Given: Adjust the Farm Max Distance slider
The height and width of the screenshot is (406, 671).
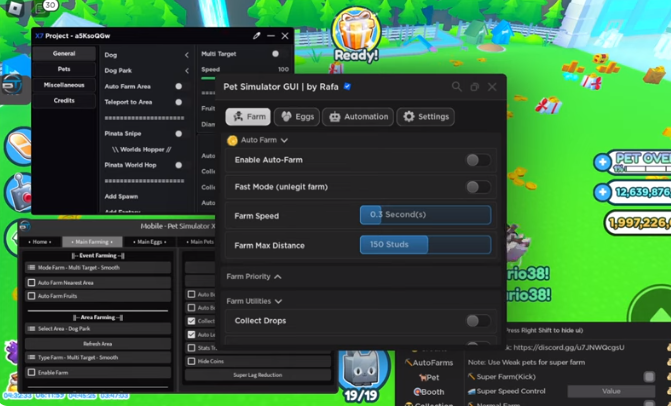Looking at the screenshot, I should (425, 245).
